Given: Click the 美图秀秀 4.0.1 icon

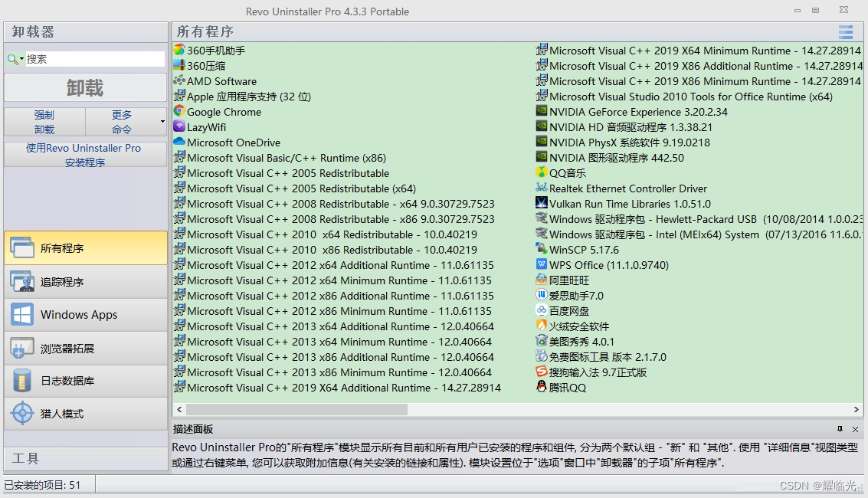Looking at the screenshot, I should [x=542, y=341].
